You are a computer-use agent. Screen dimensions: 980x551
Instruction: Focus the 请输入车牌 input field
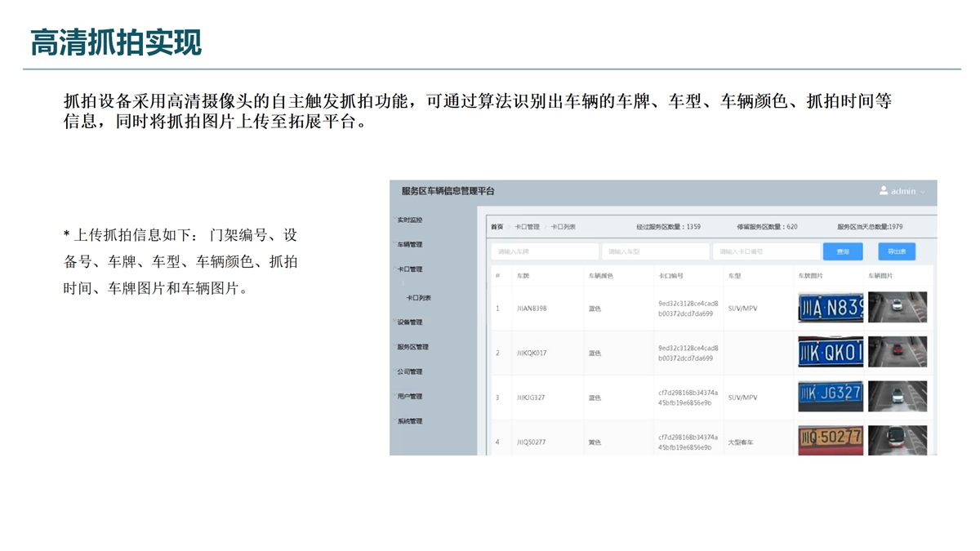(545, 251)
